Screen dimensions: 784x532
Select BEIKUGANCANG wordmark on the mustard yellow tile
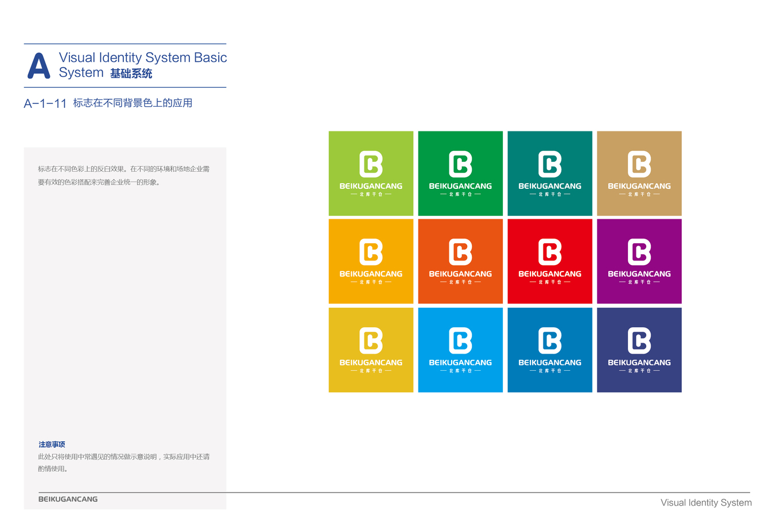371,363
